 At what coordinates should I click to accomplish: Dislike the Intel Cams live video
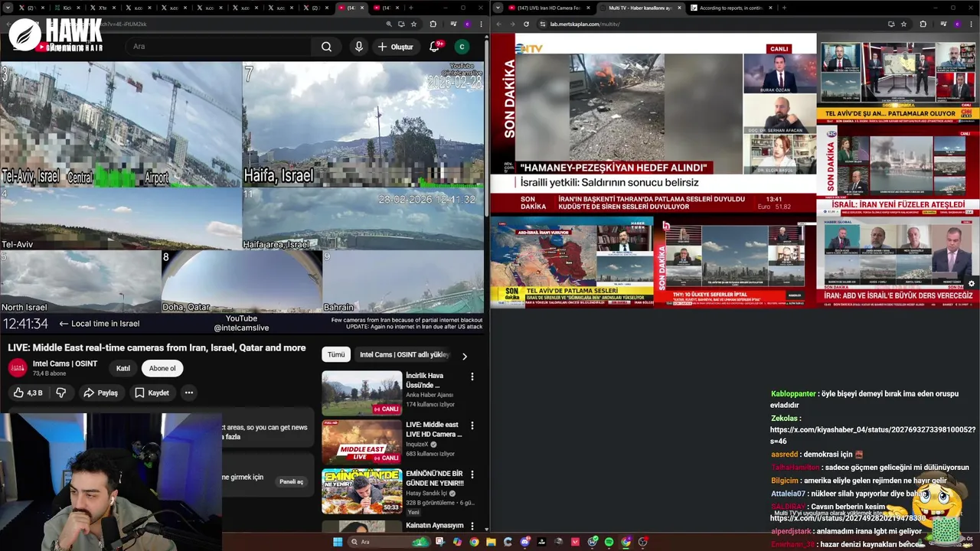pyautogui.click(x=61, y=393)
